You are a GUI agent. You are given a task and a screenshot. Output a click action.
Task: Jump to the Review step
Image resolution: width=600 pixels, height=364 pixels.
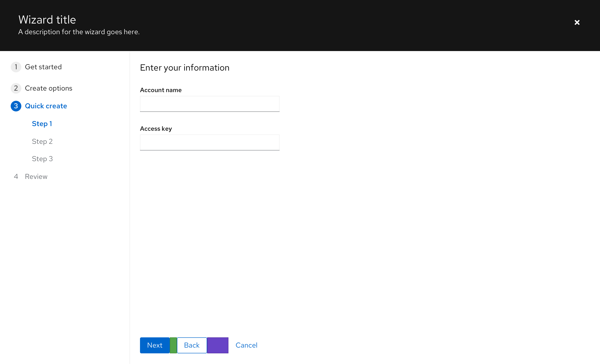(36, 176)
